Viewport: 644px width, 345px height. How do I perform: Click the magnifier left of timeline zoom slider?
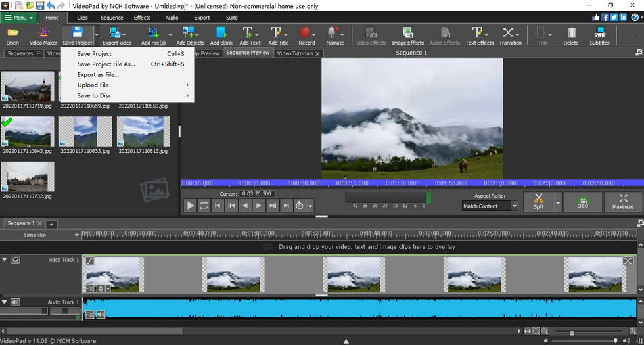coord(545,331)
